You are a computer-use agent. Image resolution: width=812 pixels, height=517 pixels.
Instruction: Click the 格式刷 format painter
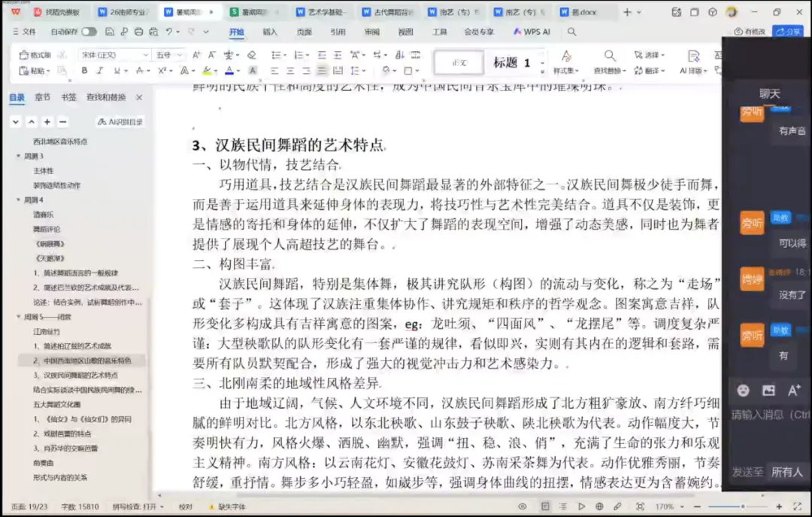point(35,55)
